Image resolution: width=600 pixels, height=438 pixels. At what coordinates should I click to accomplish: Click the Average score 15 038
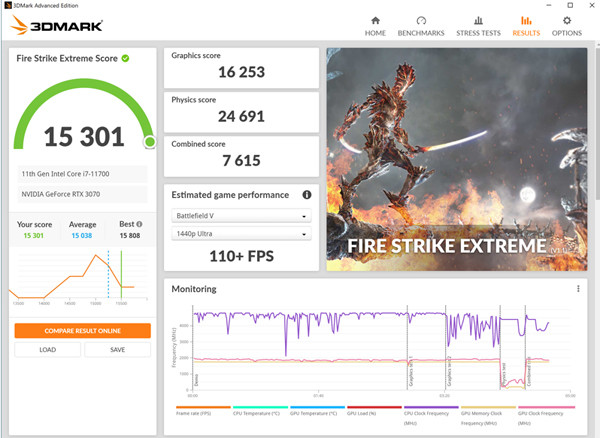click(x=82, y=236)
